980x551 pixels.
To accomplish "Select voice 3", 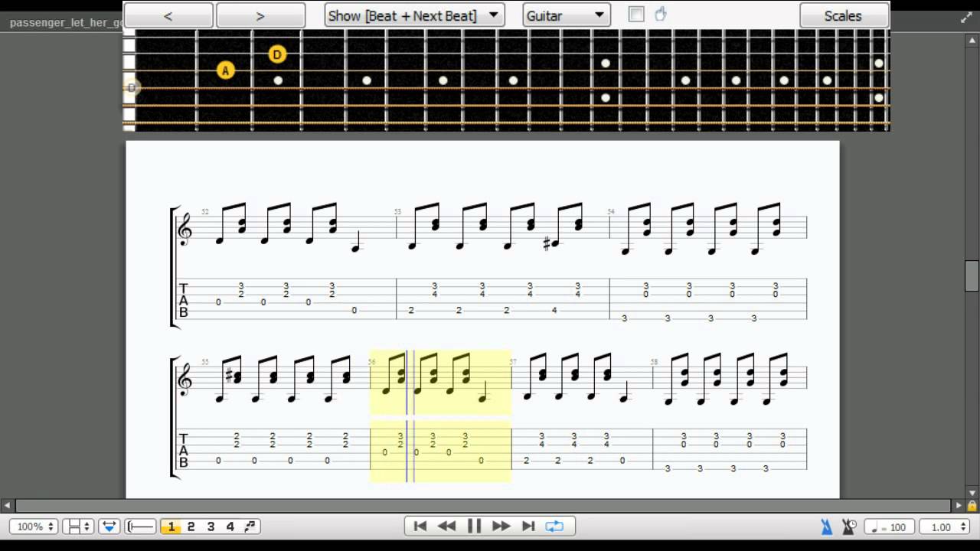I will click(211, 527).
